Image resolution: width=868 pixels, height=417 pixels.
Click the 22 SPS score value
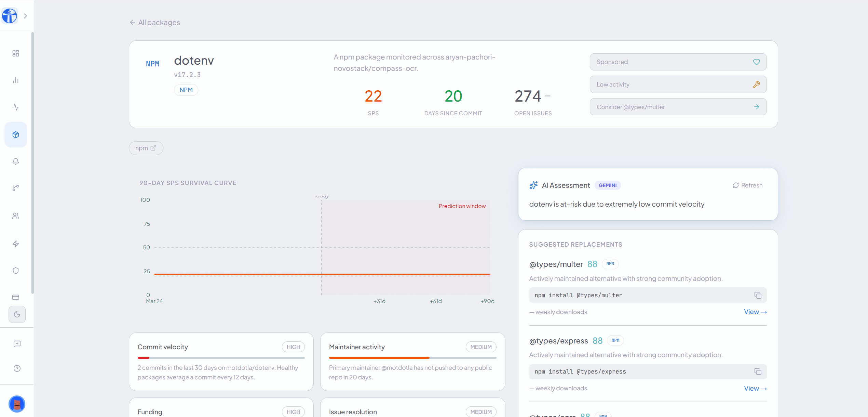pyautogui.click(x=373, y=96)
